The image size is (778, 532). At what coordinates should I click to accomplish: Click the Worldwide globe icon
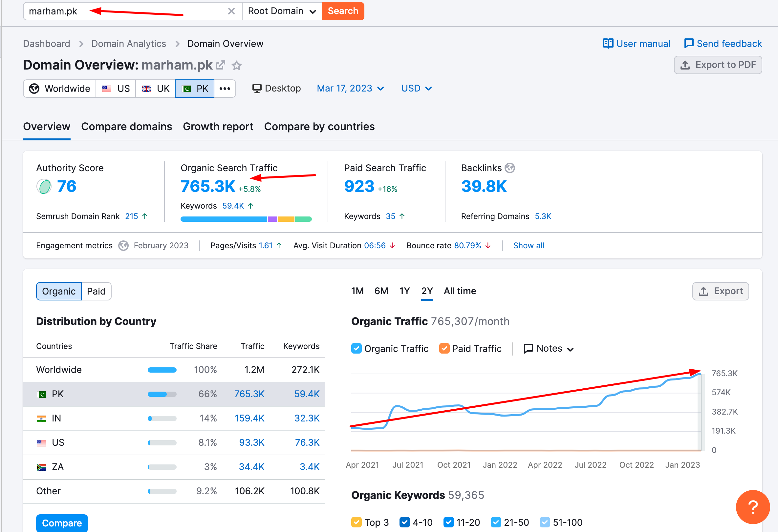click(34, 89)
